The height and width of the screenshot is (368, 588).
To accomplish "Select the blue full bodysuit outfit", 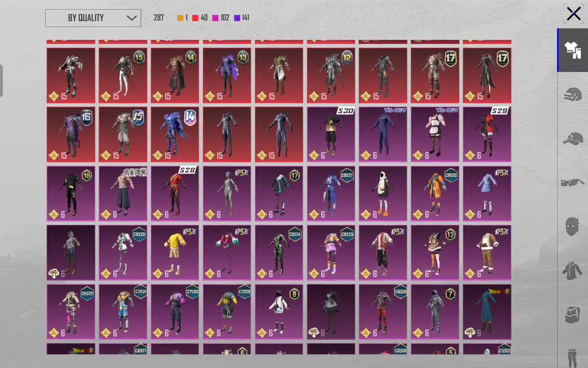I will 383,134.
